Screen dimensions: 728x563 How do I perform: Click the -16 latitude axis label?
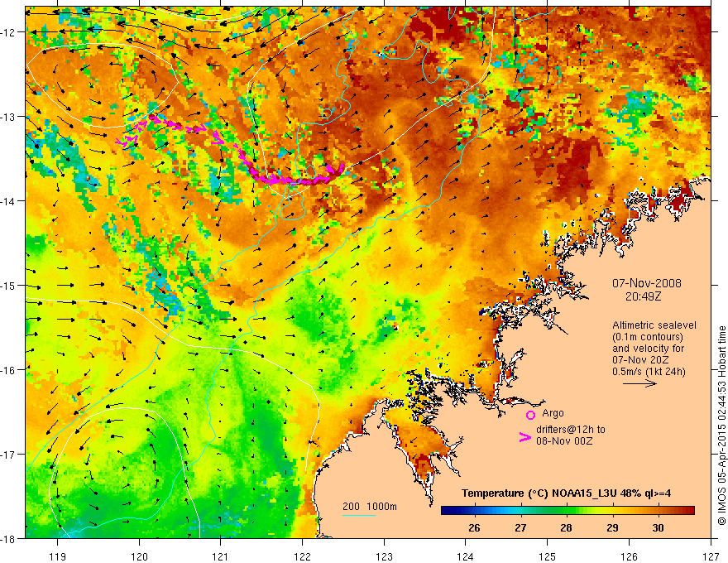click(x=10, y=370)
